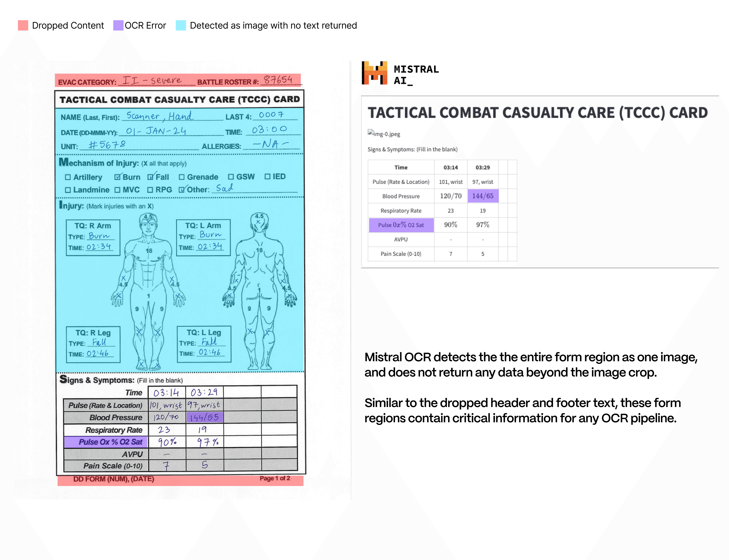Check the IED checkbox

point(267,176)
